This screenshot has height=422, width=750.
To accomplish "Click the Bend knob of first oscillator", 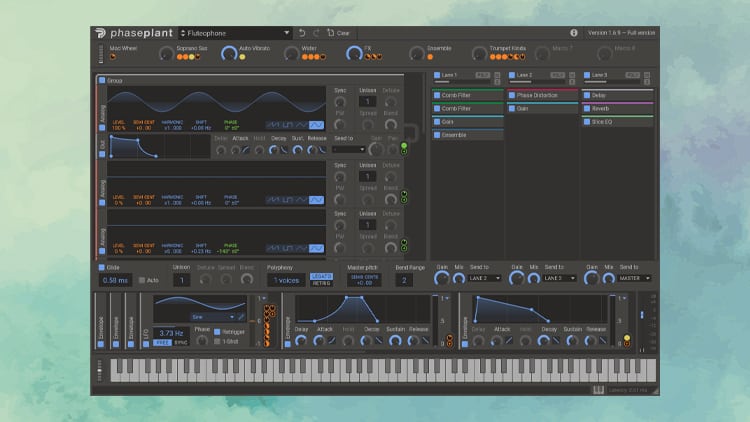I will (391, 124).
